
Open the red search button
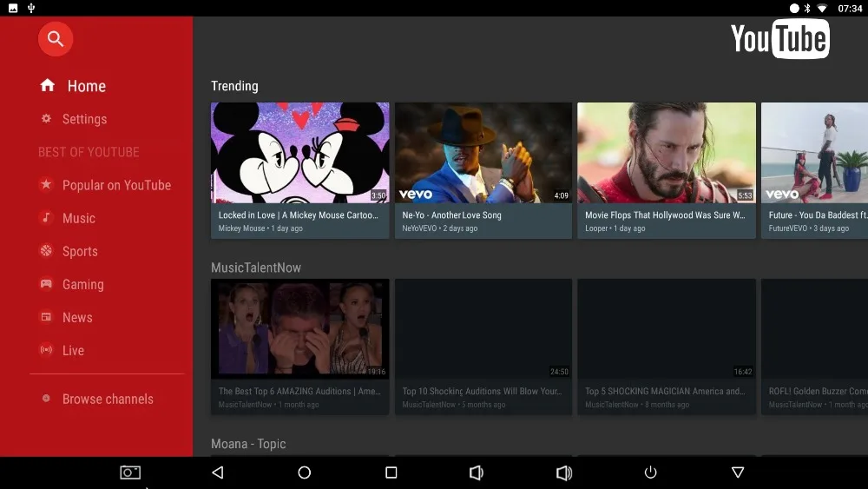(56, 39)
